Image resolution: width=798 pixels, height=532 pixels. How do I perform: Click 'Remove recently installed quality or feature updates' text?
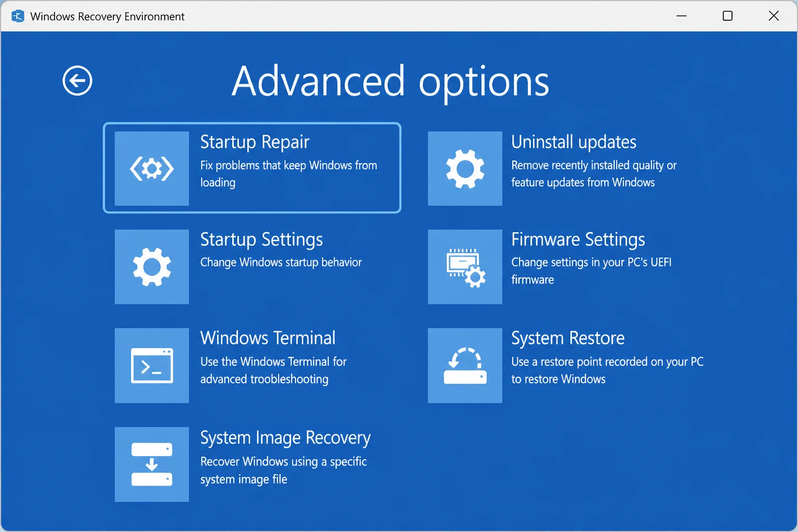coord(594,174)
